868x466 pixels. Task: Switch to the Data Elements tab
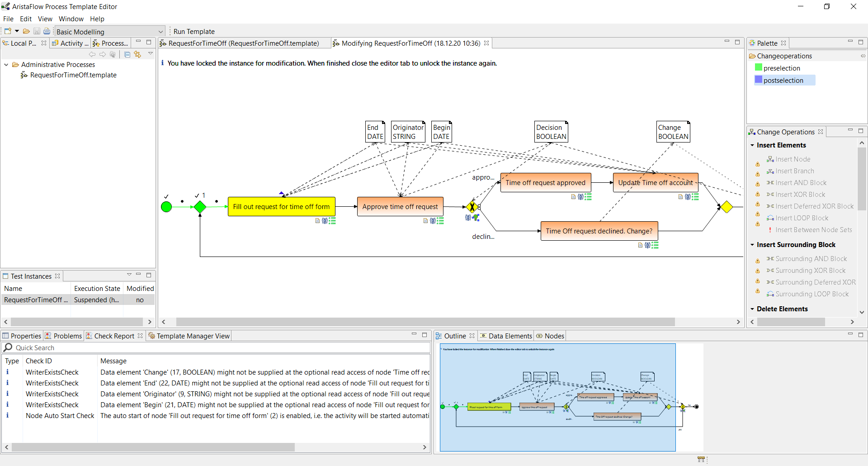pos(506,336)
